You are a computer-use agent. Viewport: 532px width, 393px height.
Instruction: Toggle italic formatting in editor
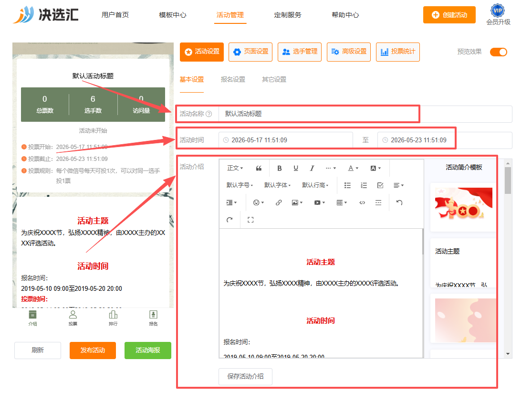312,168
